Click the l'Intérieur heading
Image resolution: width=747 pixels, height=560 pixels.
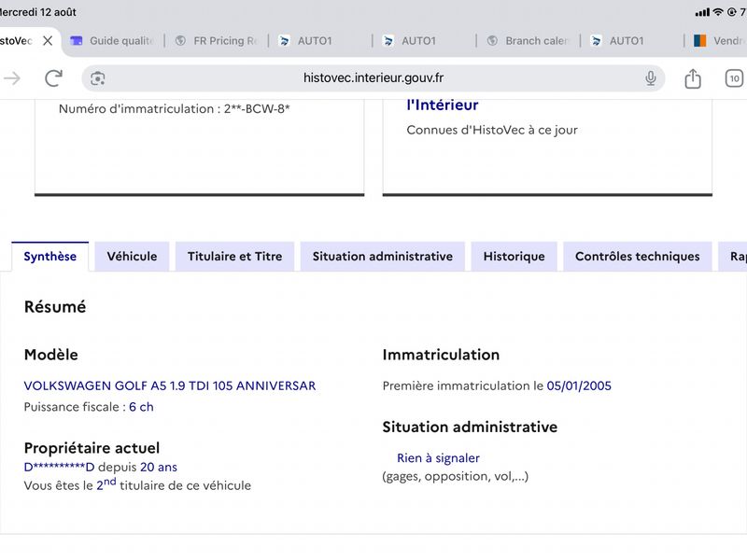[442, 105]
